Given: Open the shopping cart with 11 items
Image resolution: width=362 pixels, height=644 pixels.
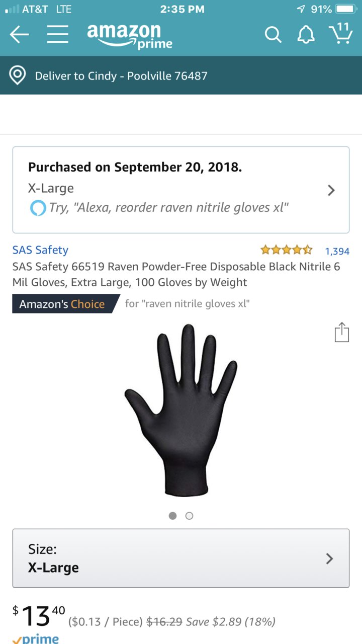Looking at the screenshot, I should point(340,33).
